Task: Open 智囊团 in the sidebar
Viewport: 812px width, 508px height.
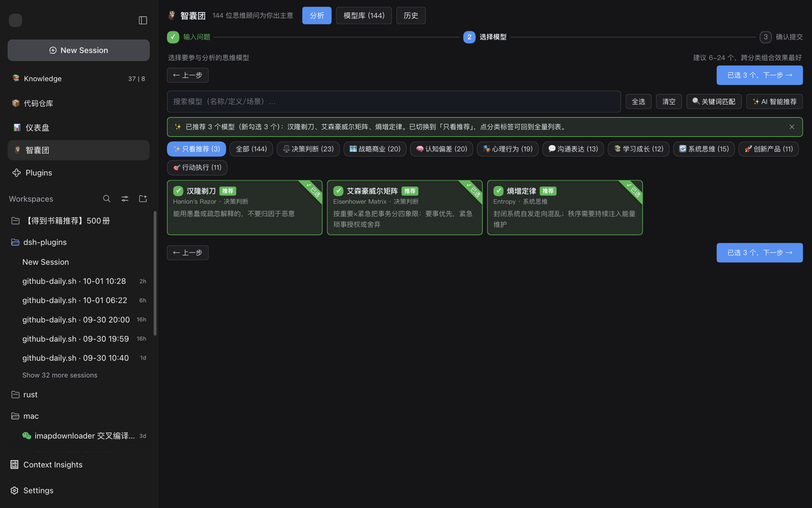Action: coord(78,150)
